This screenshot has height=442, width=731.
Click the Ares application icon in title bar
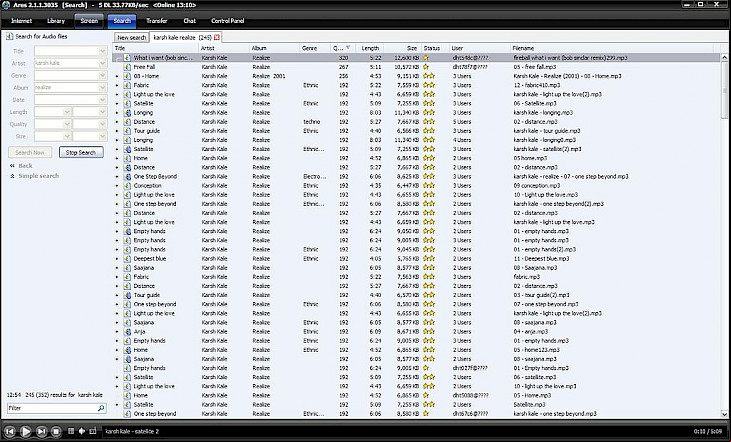6,5
